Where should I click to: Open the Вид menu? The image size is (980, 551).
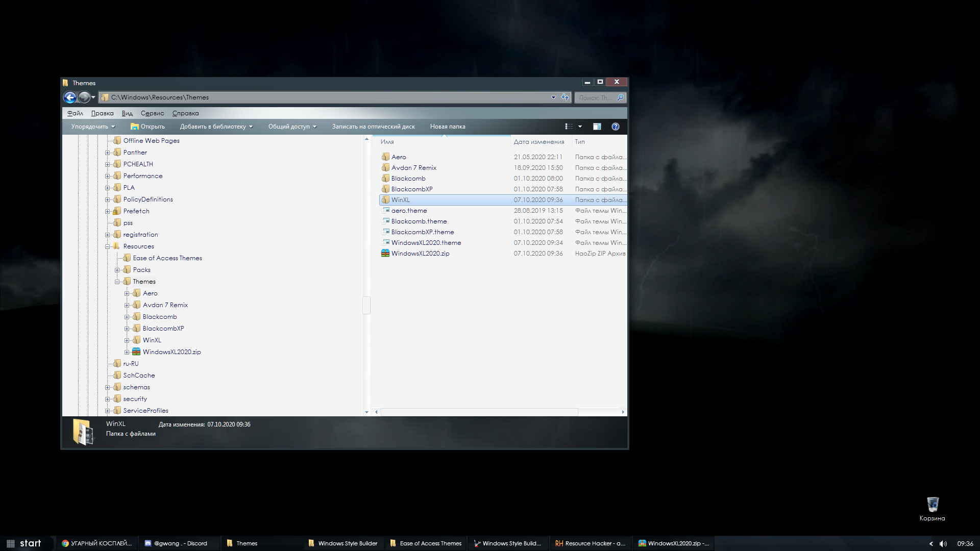(x=127, y=113)
